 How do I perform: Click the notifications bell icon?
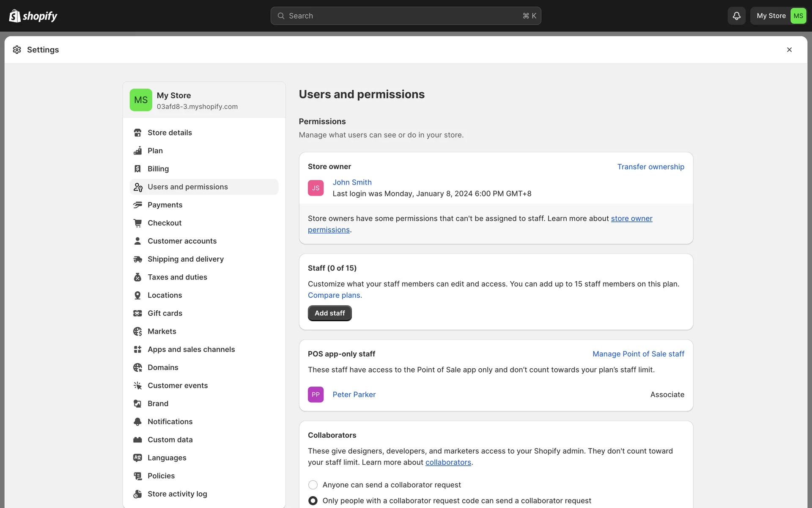[x=736, y=16]
